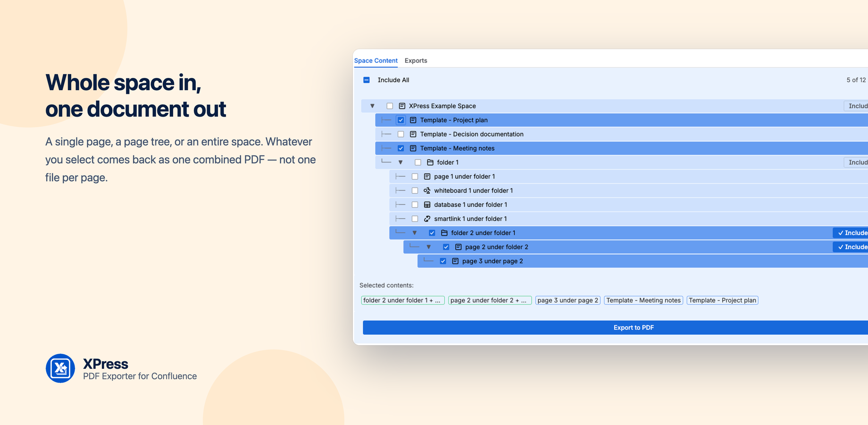868x425 pixels.
Task: Select 'database 1 under folder 1' row text
Action: [x=471, y=205]
